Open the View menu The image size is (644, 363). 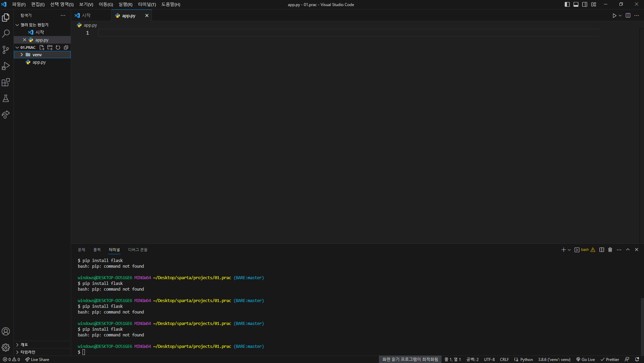pos(86,4)
